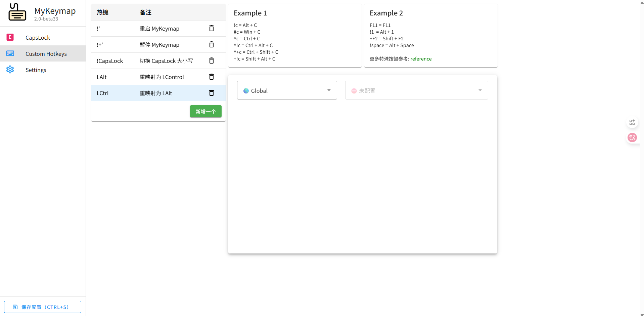Delete the "暂停 MyKeymap" hotkey entry

point(211,45)
